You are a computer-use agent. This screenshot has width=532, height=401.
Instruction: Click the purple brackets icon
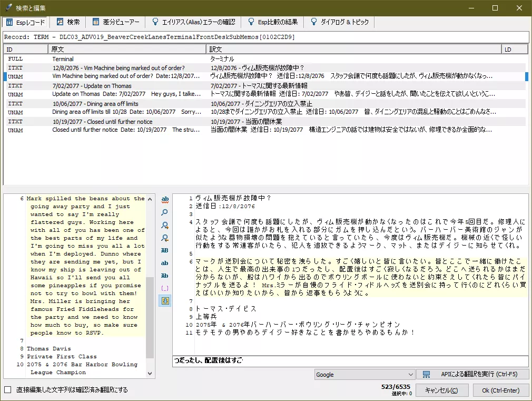pyautogui.click(x=165, y=288)
